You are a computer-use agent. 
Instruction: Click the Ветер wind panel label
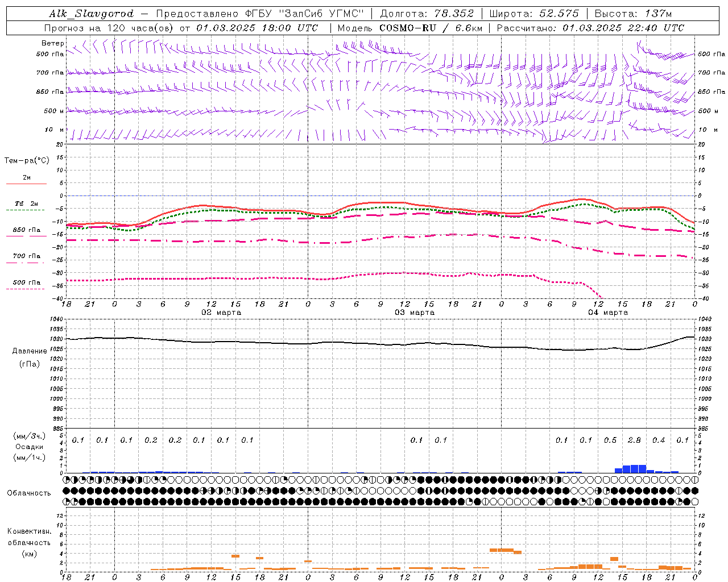[x=53, y=43]
